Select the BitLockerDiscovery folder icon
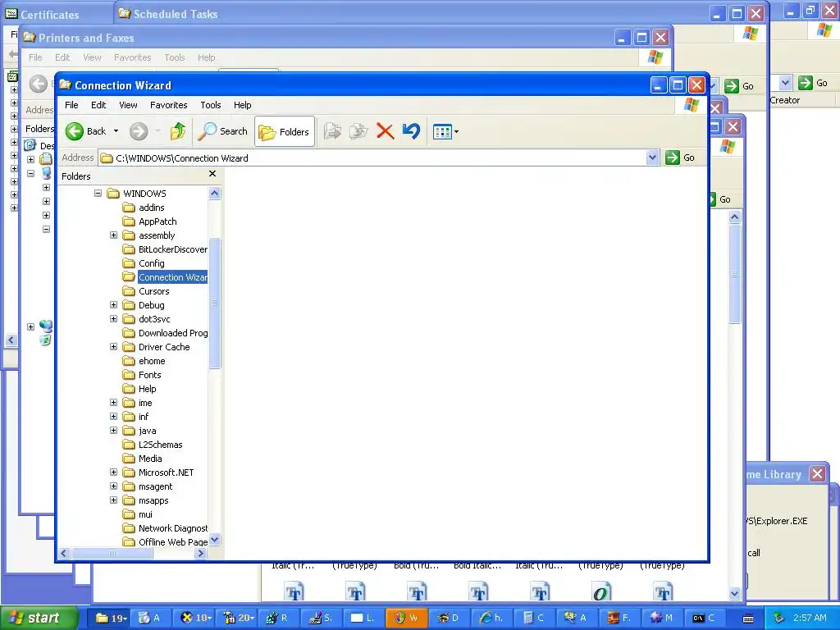 (129, 249)
